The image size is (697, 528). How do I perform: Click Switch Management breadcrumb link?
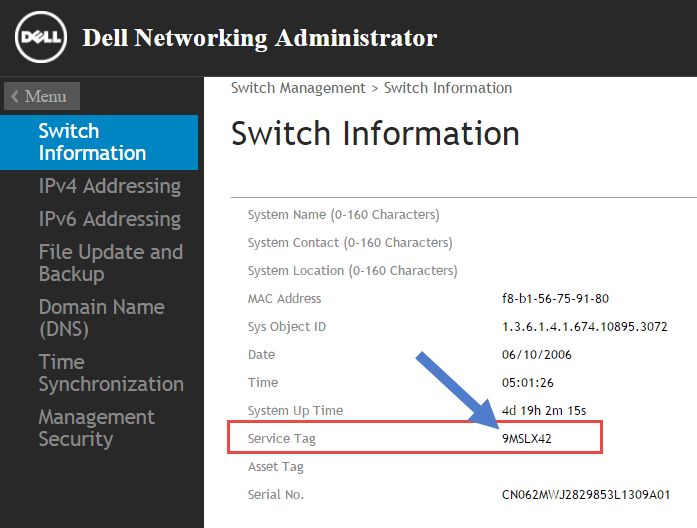point(298,88)
